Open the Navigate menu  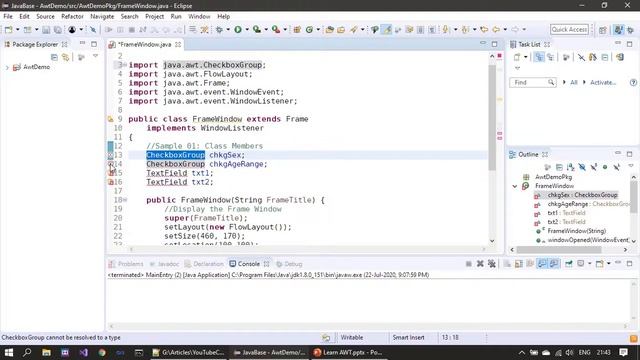click(x=102, y=16)
